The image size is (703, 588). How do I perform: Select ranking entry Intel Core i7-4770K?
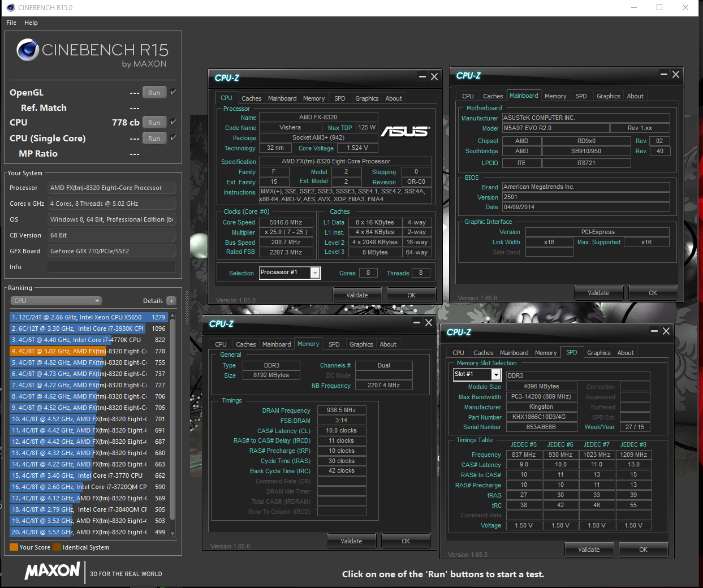click(x=88, y=340)
